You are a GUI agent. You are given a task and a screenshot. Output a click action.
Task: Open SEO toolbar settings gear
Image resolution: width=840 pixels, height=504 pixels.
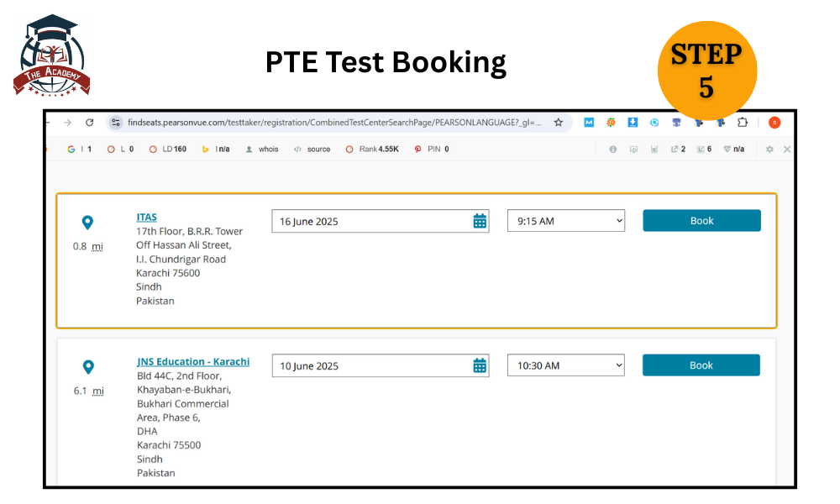769,150
